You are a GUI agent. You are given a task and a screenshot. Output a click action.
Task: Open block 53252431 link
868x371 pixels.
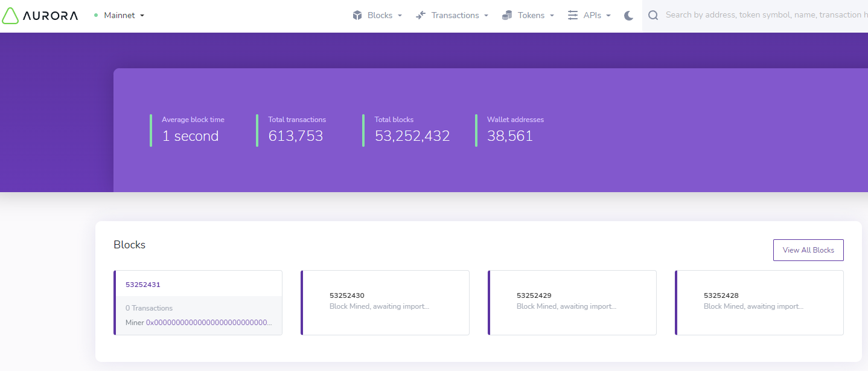[x=143, y=285]
